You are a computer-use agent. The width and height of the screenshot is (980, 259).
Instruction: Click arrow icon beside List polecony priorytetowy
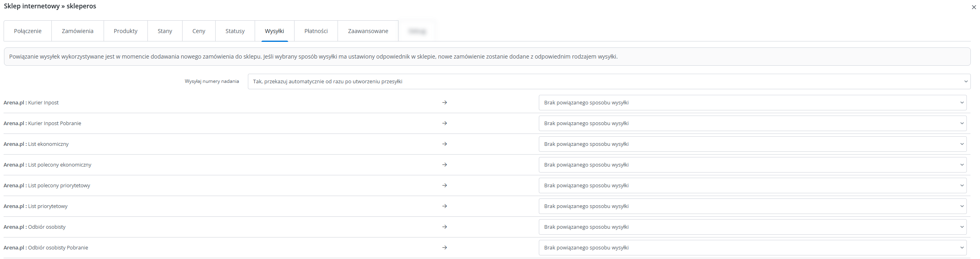tap(444, 186)
